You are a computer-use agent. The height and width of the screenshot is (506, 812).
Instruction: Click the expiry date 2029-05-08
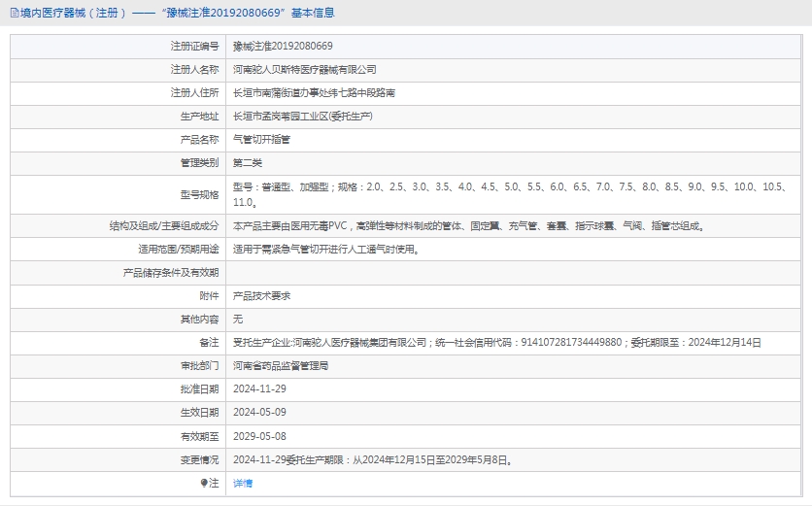click(x=259, y=436)
